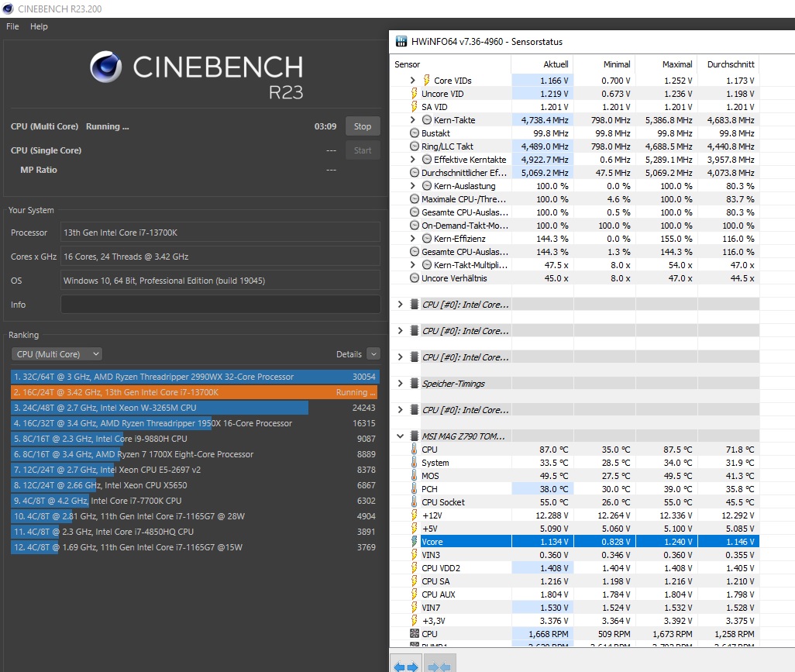The image size is (795, 672).
Task: Click the Uncore VID lightning icon
Action: pyautogui.click(x=415, y=93)
